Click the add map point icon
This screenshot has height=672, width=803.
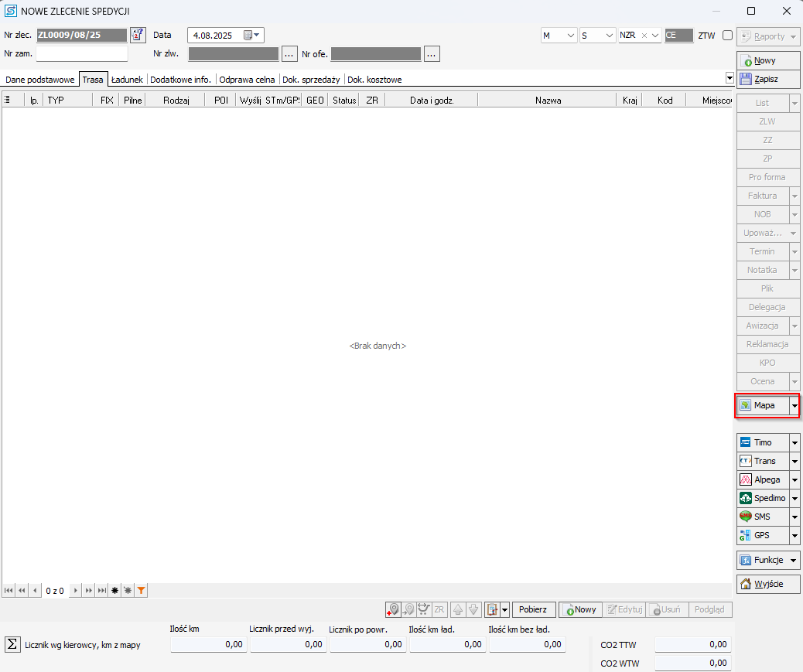[394, 609]
